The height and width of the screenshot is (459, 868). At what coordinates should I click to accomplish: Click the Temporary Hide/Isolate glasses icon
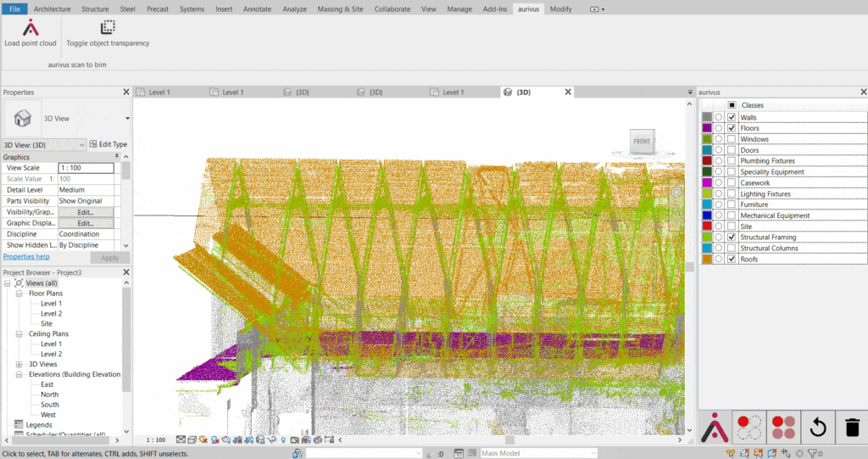[x=272, y=439]
